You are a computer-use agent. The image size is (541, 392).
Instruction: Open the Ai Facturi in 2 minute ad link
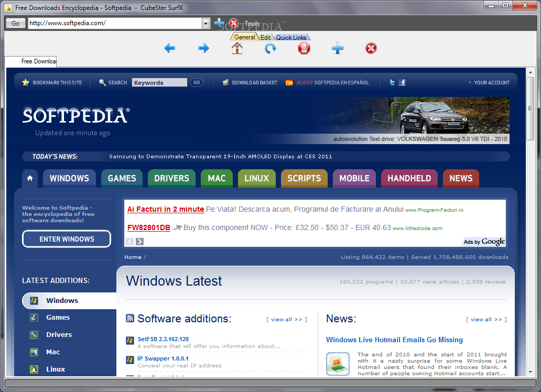pos(166,209)
